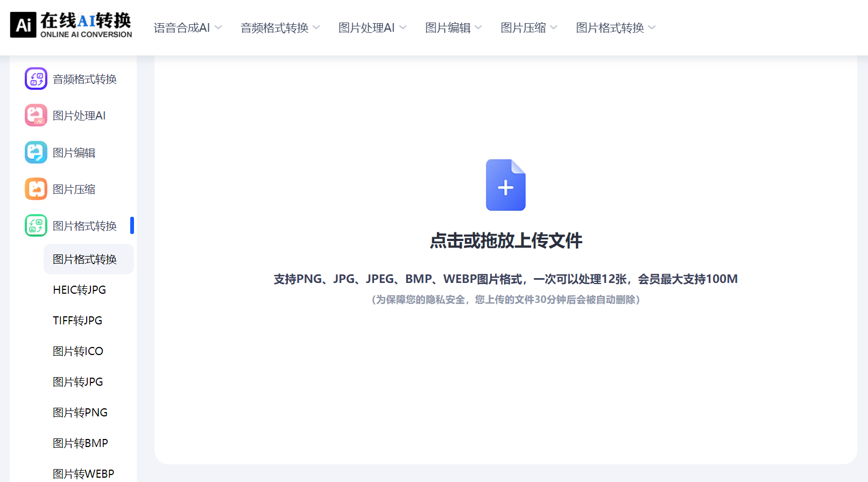
Task: Click the green 图片格式转换 sidebar icon
Action: (x=36, y=226)
